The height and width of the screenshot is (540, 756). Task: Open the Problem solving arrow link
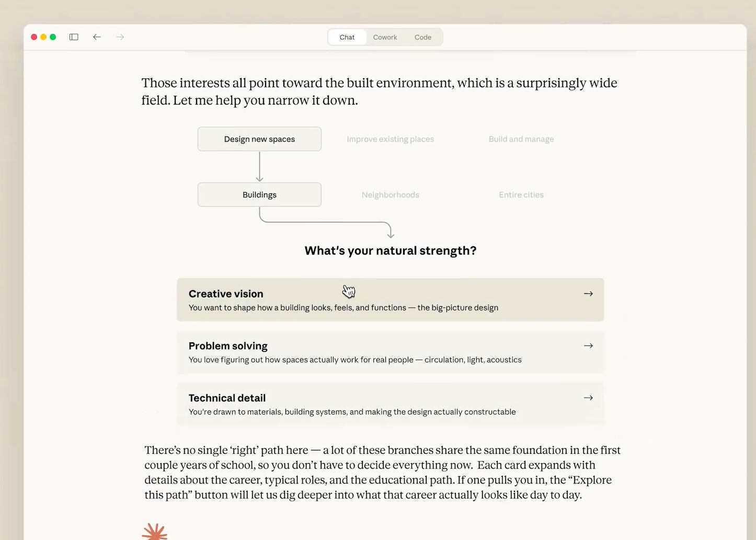(588, 346)
